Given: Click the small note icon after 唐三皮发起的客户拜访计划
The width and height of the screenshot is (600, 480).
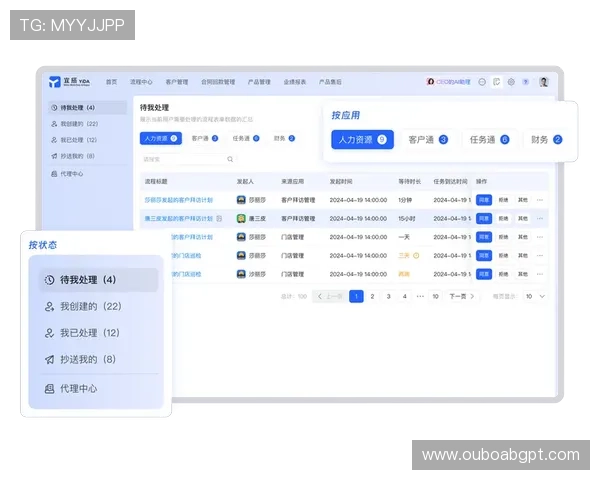Looking at the screenshot, I should point(219,219).
